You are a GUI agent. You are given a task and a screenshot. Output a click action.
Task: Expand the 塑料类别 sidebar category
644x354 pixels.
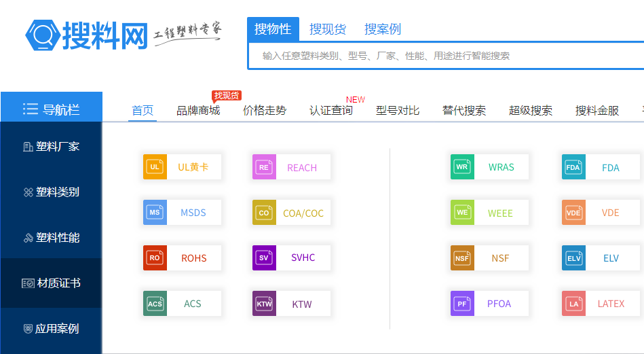[52, 192]
